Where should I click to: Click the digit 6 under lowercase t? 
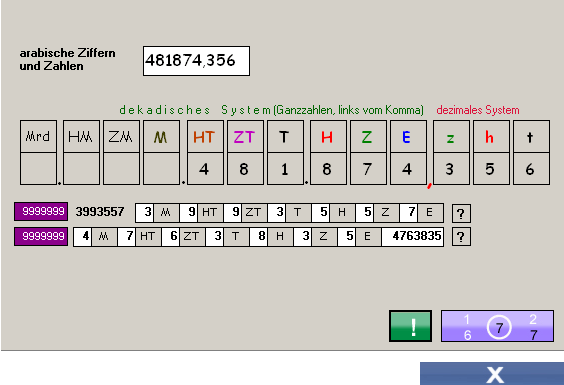[532, 169]
